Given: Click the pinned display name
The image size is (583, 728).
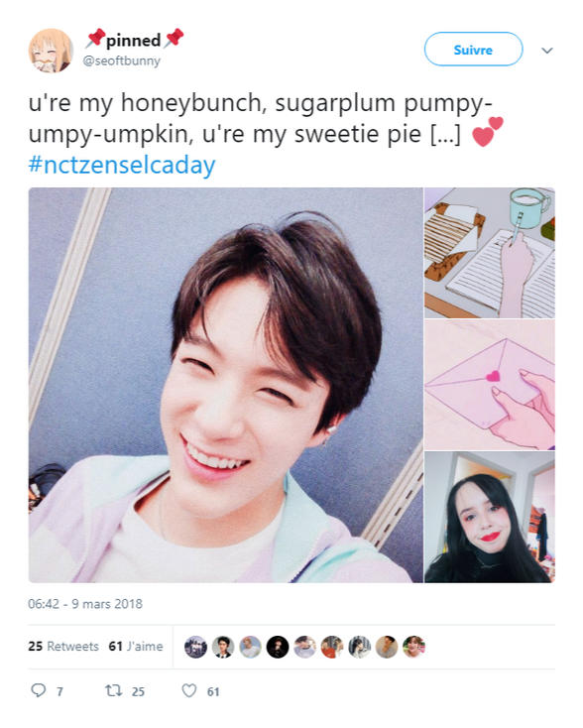Looking at the screenshot, I should [x=134, y=40].
